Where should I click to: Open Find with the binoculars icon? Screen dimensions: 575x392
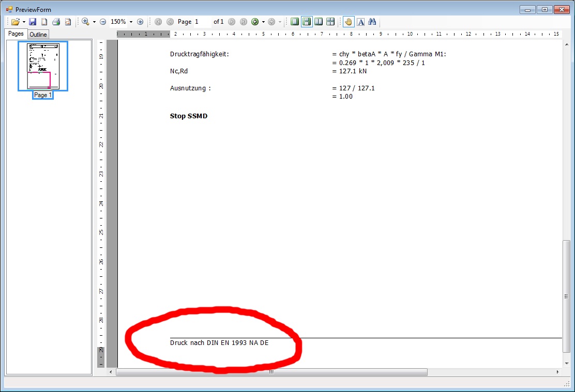point(372,22)
